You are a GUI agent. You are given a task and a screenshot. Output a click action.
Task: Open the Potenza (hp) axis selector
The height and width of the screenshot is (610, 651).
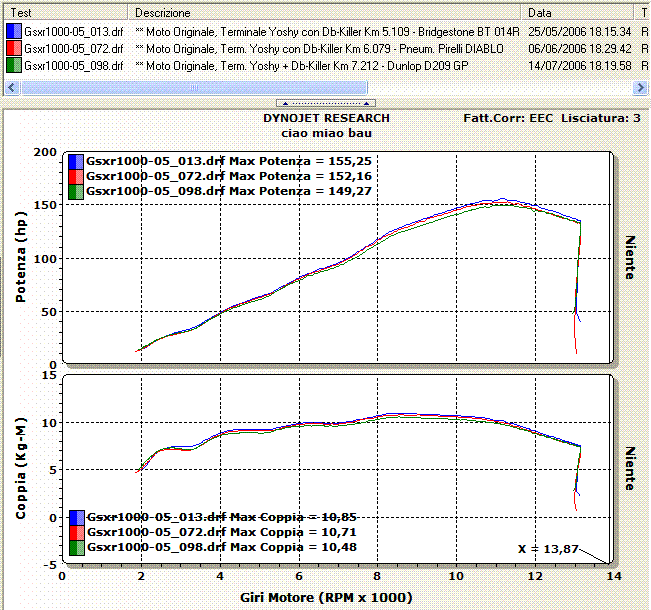21,256
